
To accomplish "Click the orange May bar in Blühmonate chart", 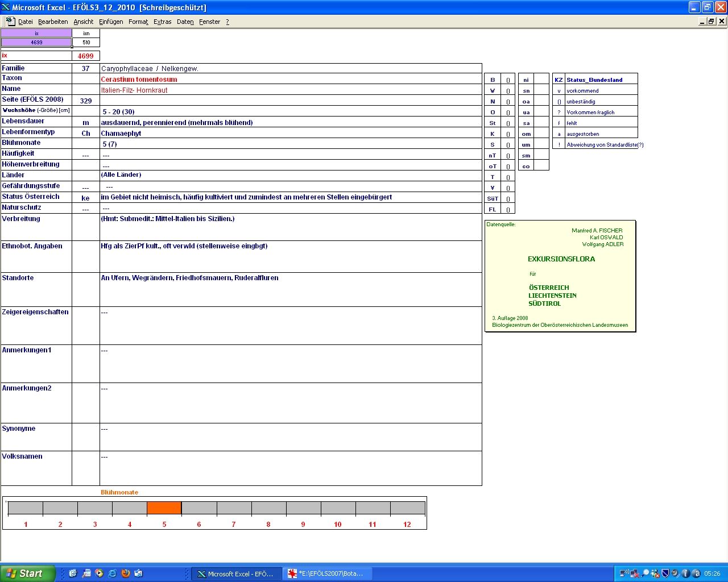I will [x=164, y=508].
